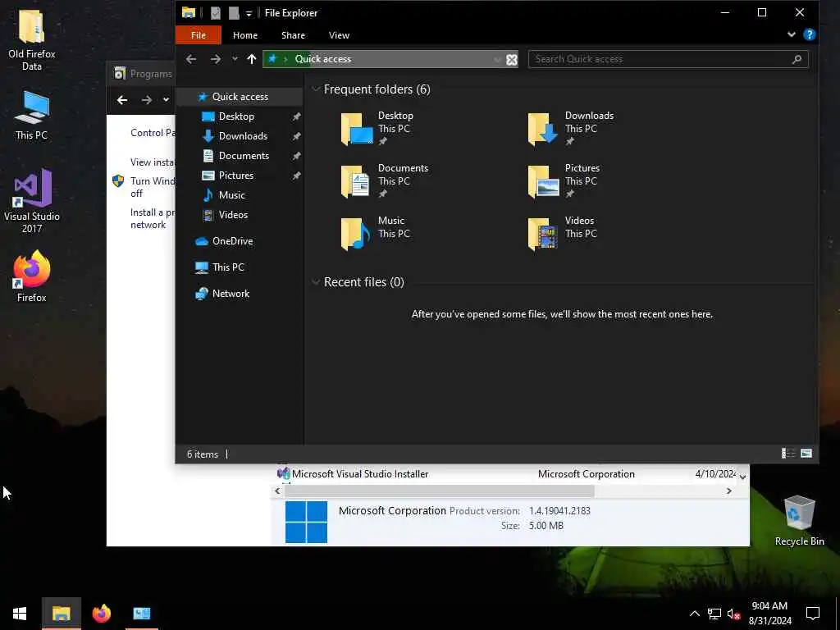Open recent locations dropdown in File Explorer

point(235,59)
